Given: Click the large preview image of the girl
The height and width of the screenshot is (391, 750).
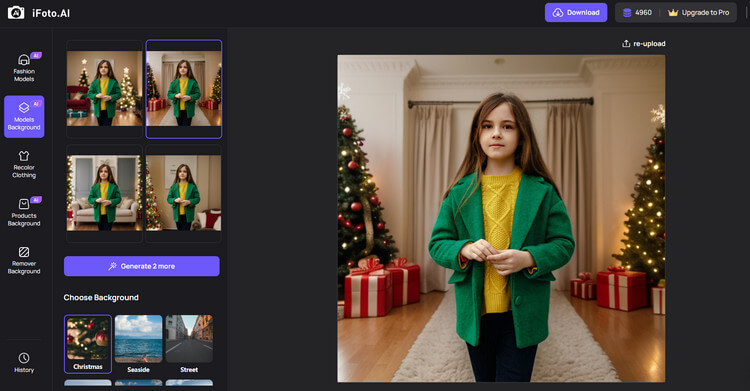Looking at the screenshot, I should tap(501, 218).
